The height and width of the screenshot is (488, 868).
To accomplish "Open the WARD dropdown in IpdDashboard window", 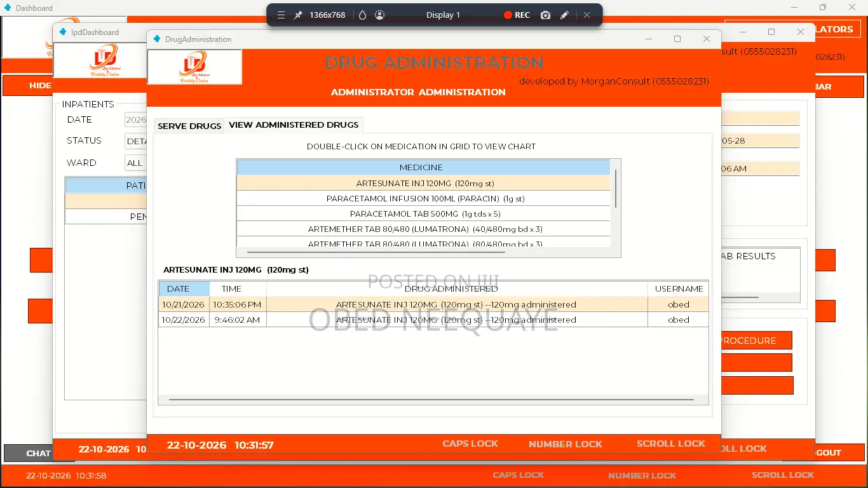I will (x=135, y=163).
